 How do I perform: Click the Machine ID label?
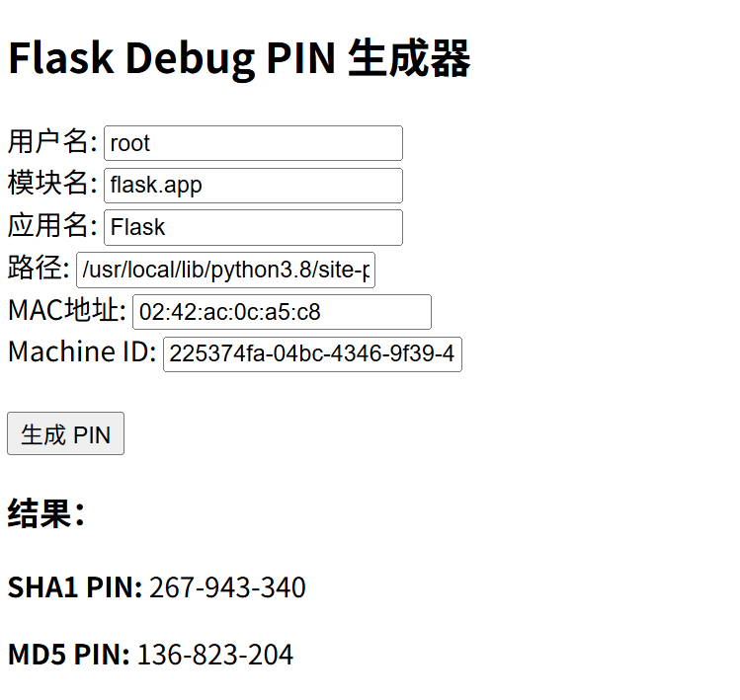(82, 352)
